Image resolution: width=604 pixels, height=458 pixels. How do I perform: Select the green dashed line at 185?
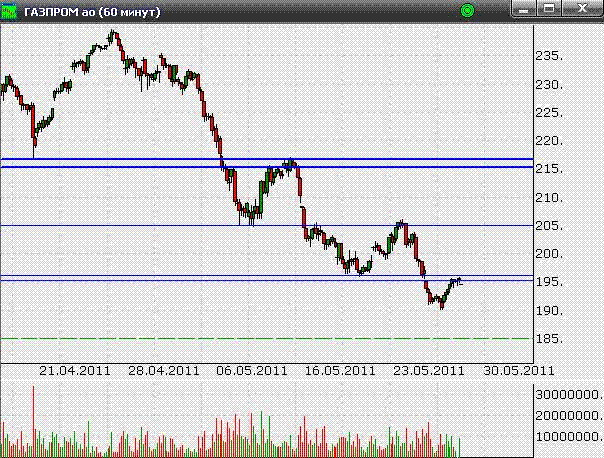tap(267, 339)
